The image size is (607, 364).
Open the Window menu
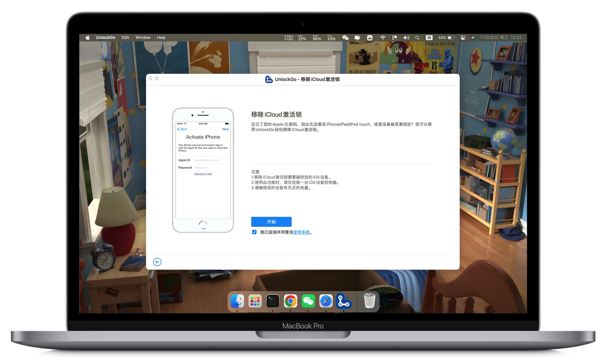[x=143, y=37]
